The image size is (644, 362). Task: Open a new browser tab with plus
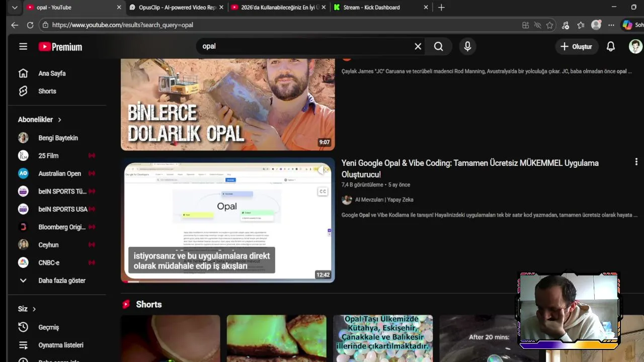tap(441, 7)
